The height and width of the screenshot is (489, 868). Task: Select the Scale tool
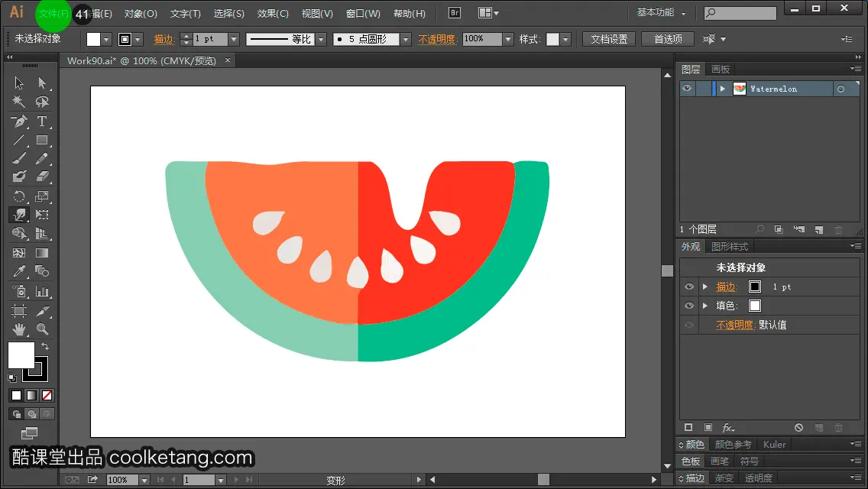click(42, 196)
